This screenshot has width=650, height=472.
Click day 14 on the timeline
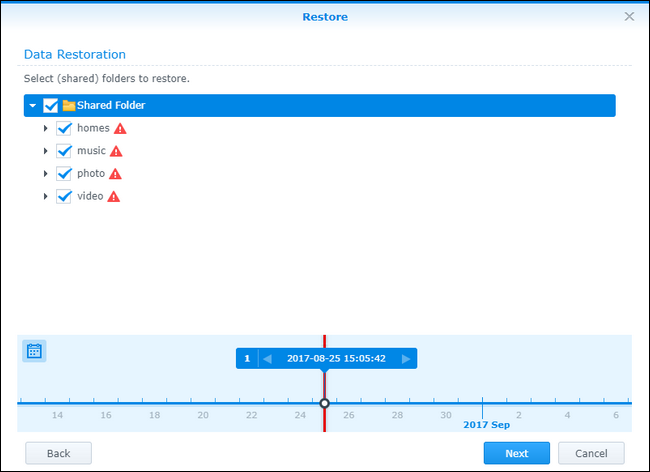[57, 415]
